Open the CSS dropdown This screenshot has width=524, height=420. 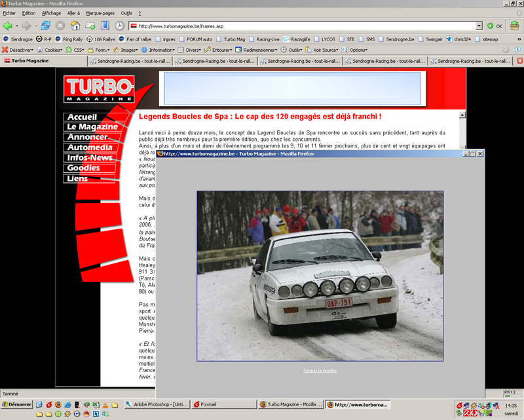click(75, 50)
